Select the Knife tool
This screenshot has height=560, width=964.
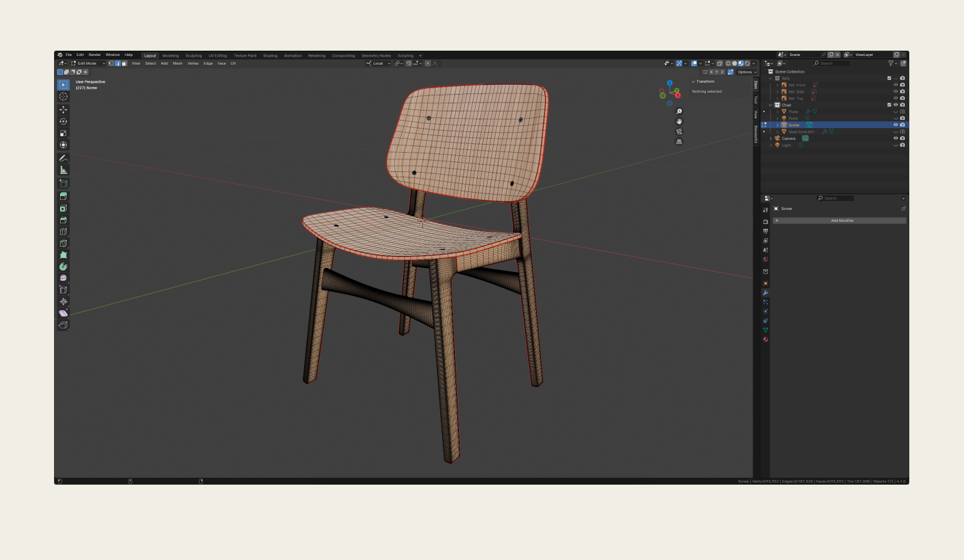coord(63,243)
